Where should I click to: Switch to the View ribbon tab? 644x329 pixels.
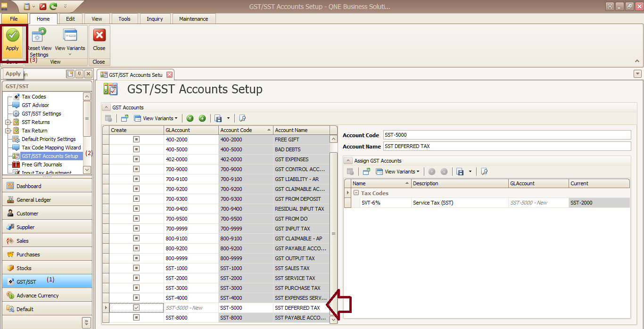[x=97, y=19]
